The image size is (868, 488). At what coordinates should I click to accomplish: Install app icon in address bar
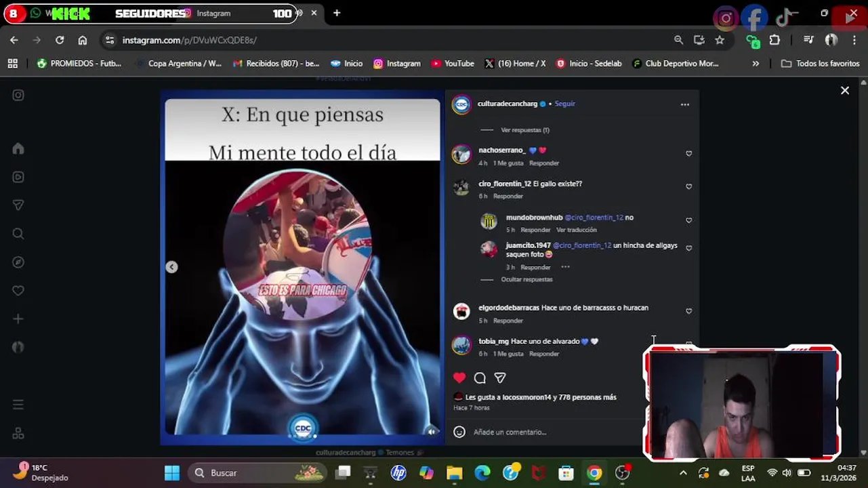pyautogui.click(x=699, y=40)
